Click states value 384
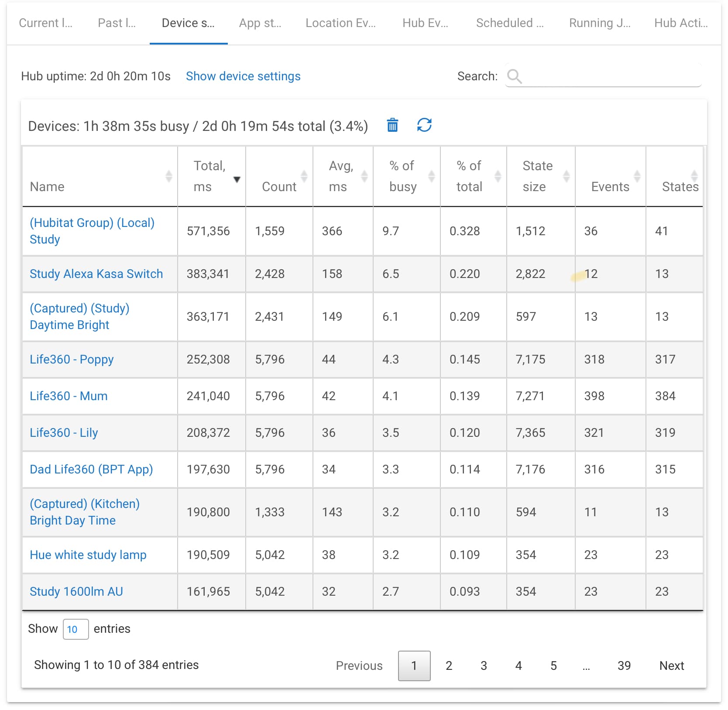The width and height of the screenshot is (728, 710). pos(665,396)
